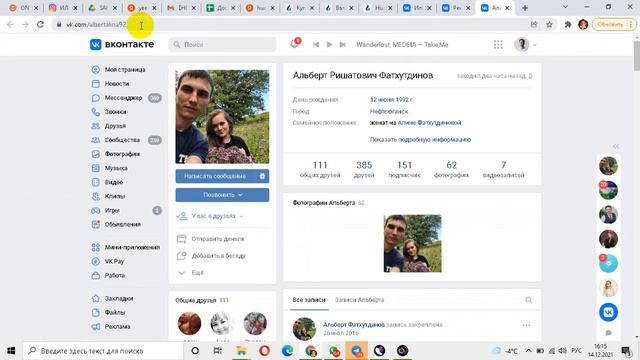
Task: Reload the page with browser refresh icon
Action: coord(40,24)
